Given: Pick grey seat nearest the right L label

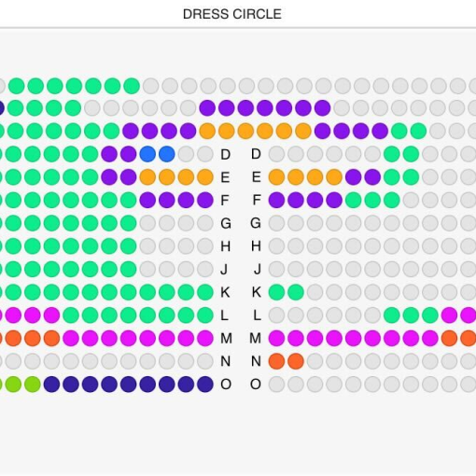Looking at the screenshot, I should [x=276, y=315].
